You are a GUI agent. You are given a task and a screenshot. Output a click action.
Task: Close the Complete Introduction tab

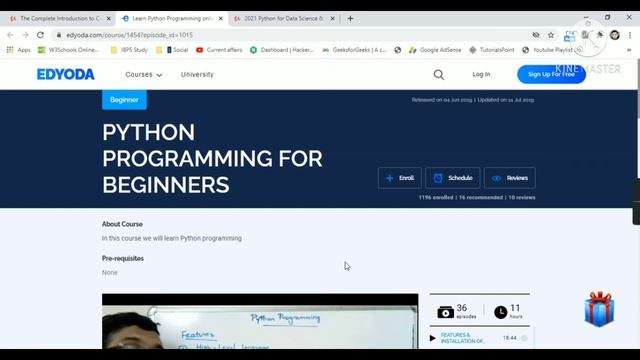pyautogui.click(x=109, y=18)
